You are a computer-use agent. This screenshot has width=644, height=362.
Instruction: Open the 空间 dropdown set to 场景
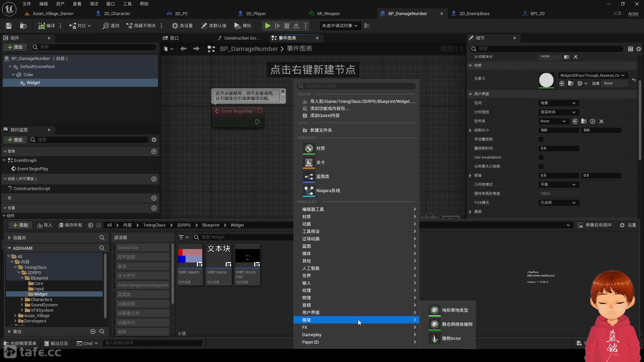[x=558, y=103]
